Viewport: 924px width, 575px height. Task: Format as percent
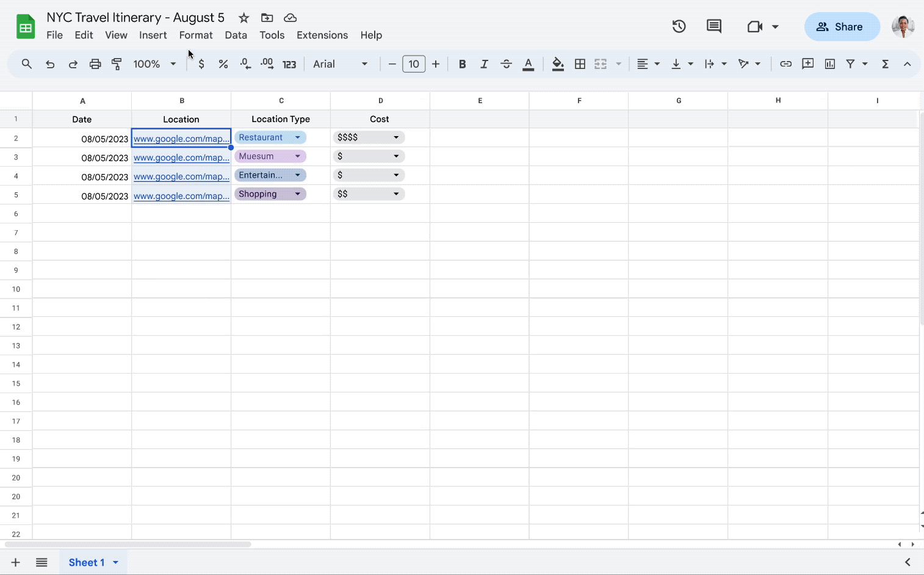click(223, 64)
